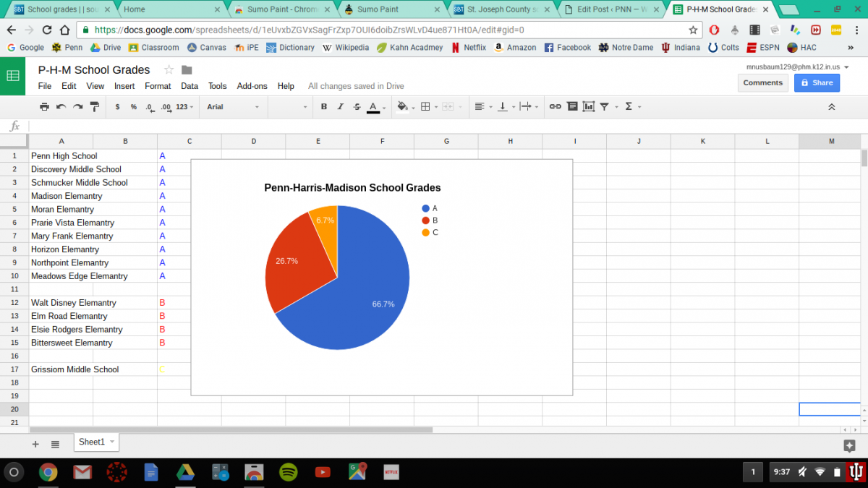
Task: Bookmark the page with the address-bar star
Action: click(693, 30)
